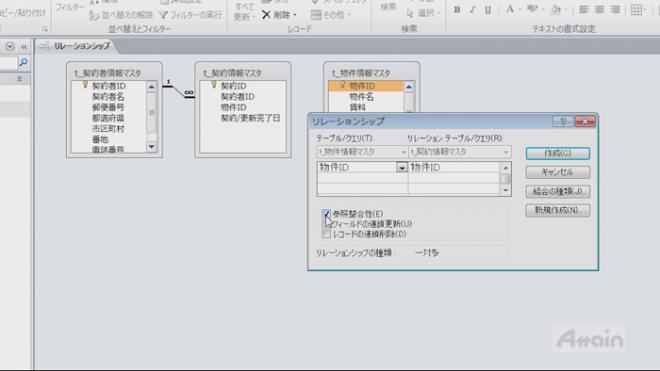Click すべて更新 refresh all button
Screen dimensions: 660x371
(x=244, y=12)
